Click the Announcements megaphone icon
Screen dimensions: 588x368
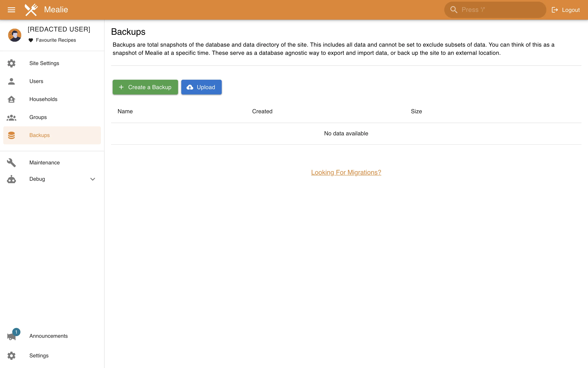[11, 336]
